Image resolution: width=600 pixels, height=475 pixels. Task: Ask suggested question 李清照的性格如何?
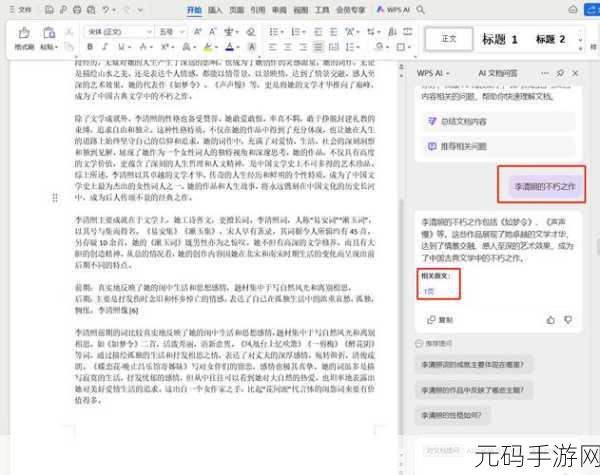coord(452,415)
